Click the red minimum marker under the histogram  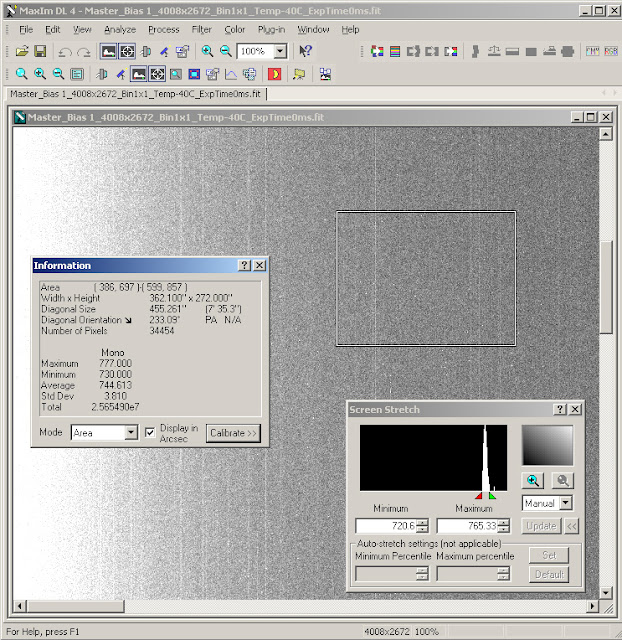479,496
